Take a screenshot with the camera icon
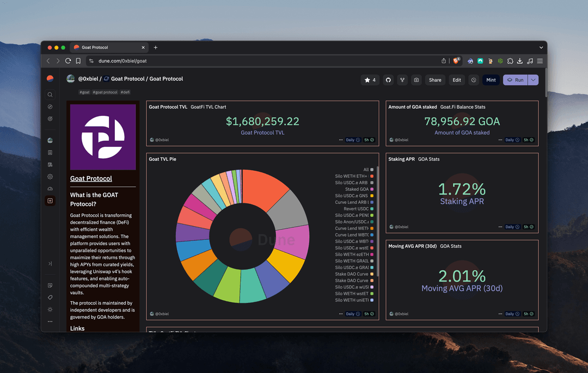588x373 pixels. point(416,80)
